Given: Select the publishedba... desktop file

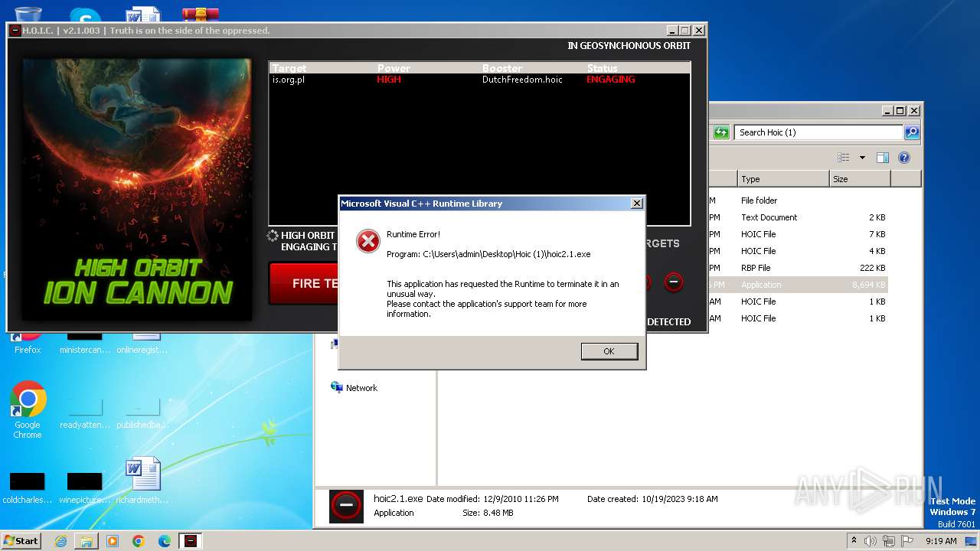Looking at the screenshot, I should click(142, 412).
